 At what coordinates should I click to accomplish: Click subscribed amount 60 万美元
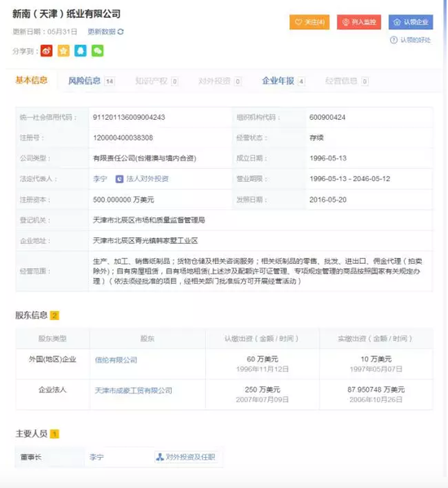tap(262, 359)
